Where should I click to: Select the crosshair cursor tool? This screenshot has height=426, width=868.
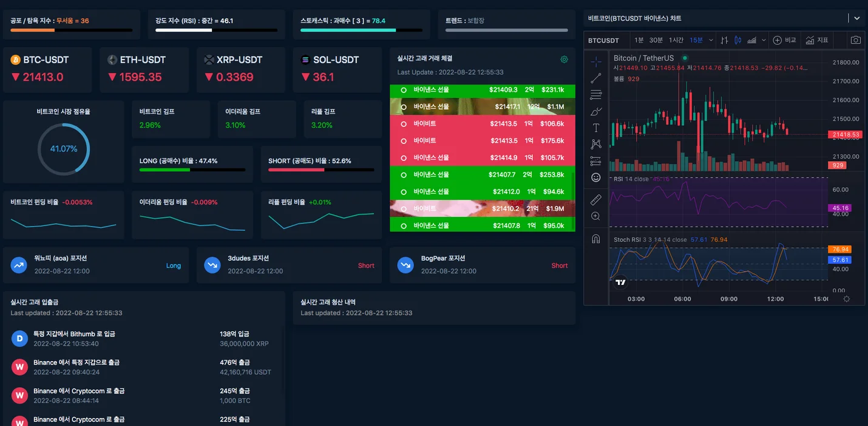pyautogui.click(x=595, y=62)
